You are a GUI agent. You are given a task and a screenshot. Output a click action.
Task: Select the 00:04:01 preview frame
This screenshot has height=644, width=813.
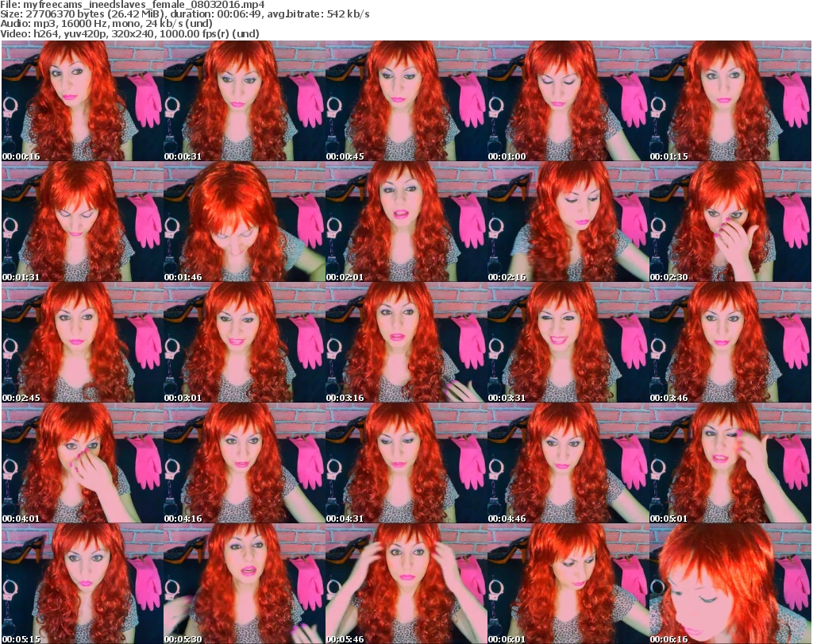(82, 463)
